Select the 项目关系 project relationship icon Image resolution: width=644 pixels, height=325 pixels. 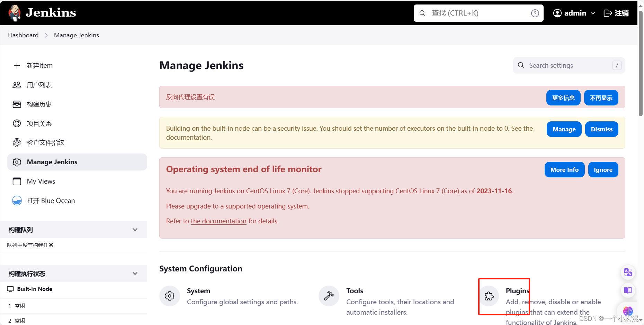17,123
